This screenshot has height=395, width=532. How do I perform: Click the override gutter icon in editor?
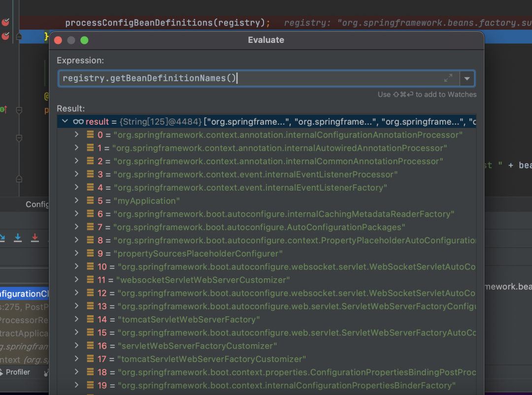3,110
